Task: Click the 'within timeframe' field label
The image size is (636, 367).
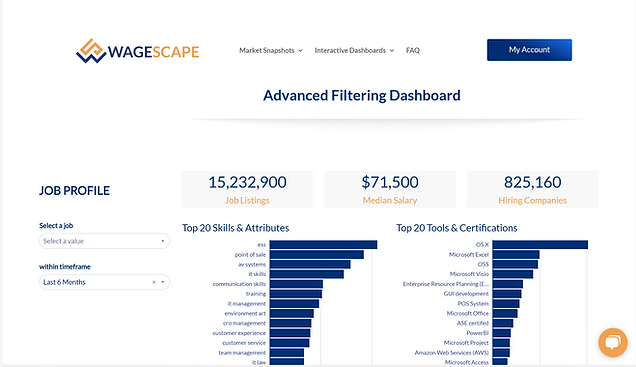Action: coord(65,266)
